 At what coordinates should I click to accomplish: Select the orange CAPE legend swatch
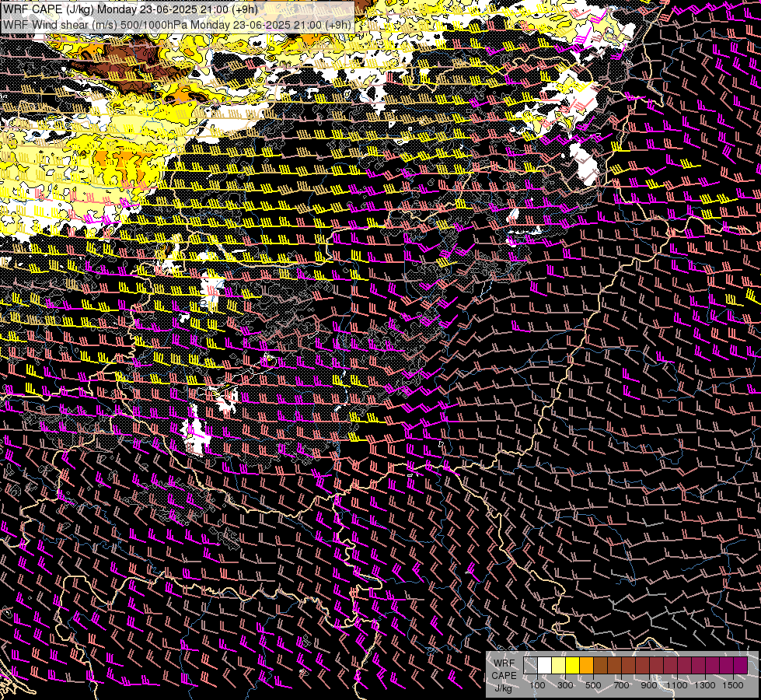click(x=586, y=665)
